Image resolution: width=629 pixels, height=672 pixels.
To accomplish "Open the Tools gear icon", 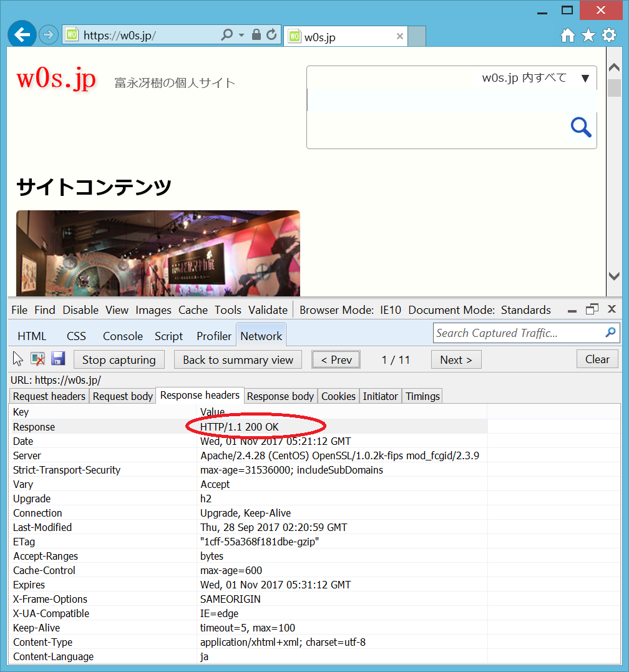I will [x=609, y=36].
